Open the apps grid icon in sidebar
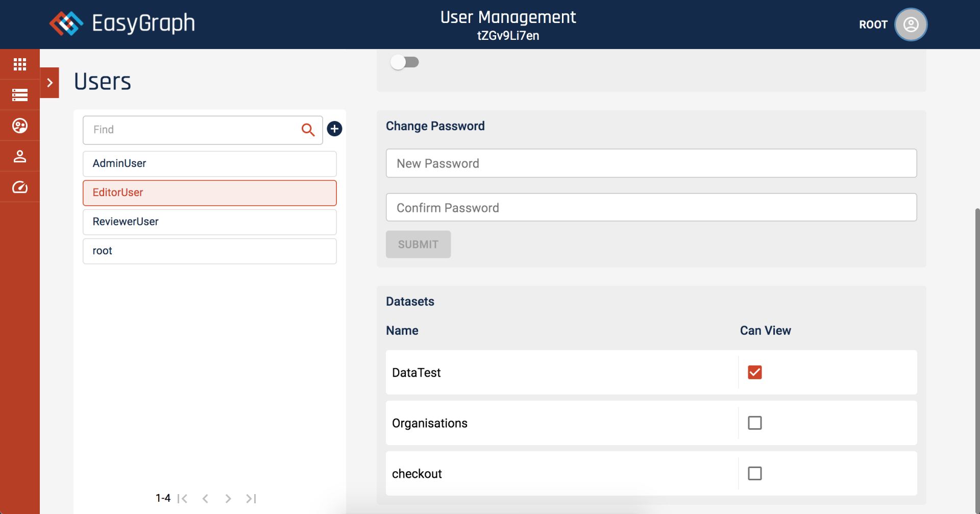Viewport: 980px width, 514px height. 20,64
